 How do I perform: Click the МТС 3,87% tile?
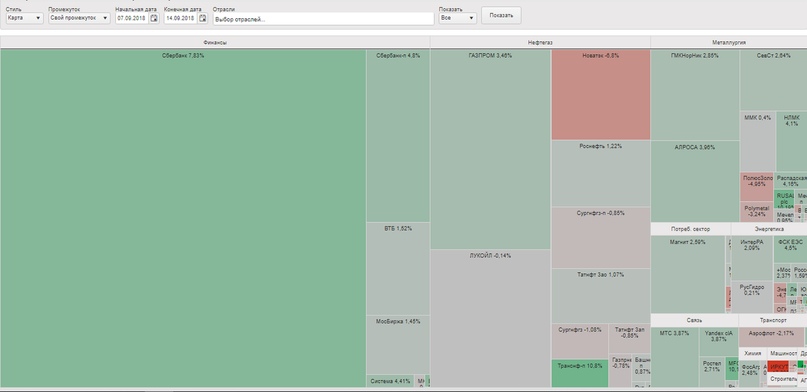tap(674, 357)
